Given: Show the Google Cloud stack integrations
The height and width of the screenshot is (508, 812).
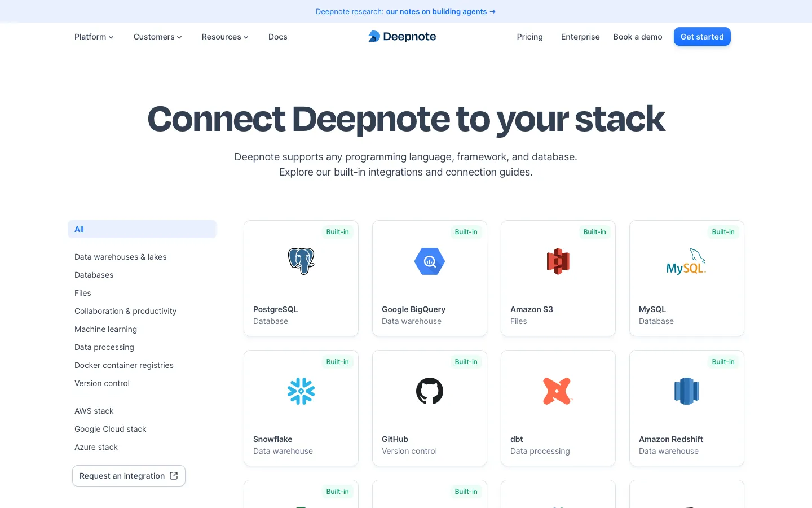Looking at the screenshot, I should [111, 429].
